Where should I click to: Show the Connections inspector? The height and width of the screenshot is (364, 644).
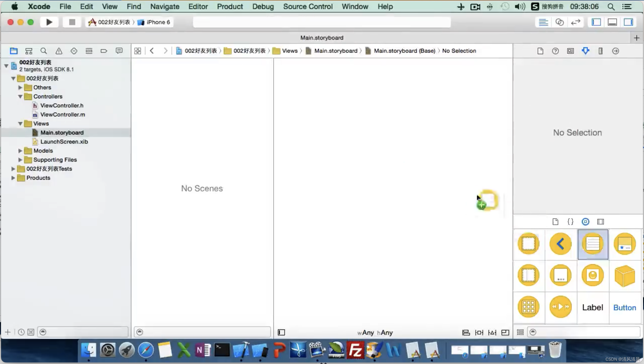(x=615, y=51)
